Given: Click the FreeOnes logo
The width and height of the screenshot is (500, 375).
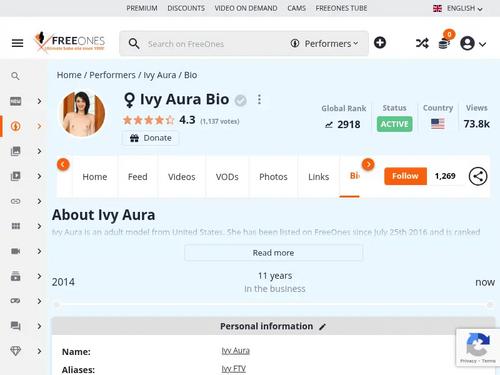Looking at the screenshot, I should (69, 42).
